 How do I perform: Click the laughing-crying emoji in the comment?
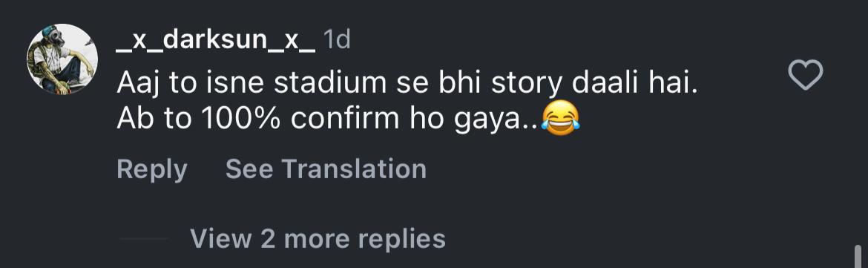[560, 119]
